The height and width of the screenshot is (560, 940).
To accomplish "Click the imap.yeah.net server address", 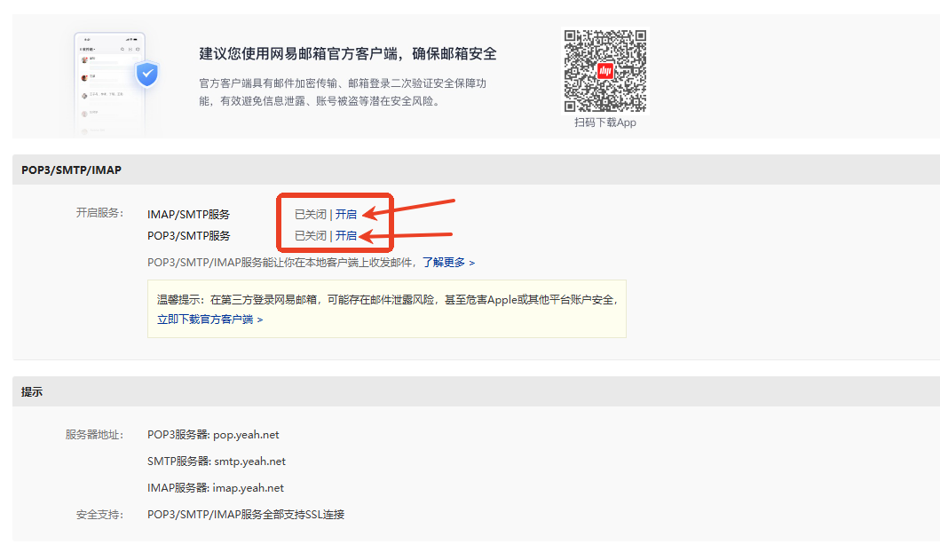I will pyautogui.click(x=249, y=488).
